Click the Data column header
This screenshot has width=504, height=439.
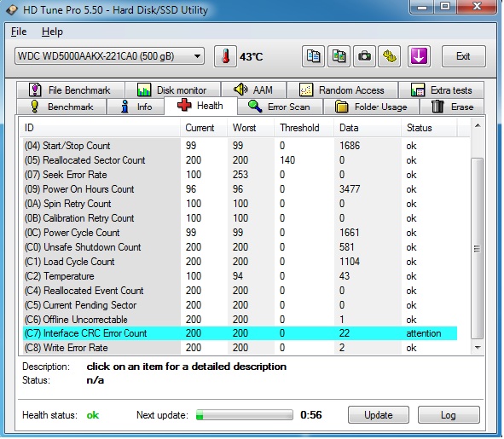[368, 128]
